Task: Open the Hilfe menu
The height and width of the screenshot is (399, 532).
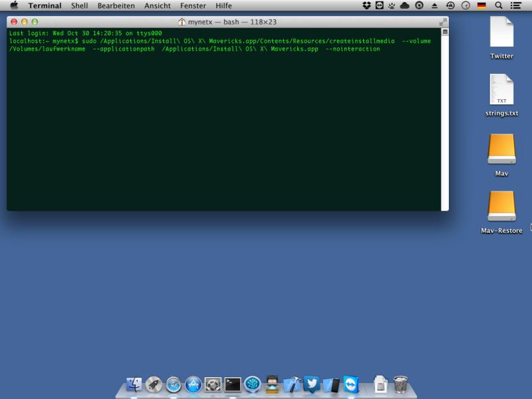Action: 223,6
